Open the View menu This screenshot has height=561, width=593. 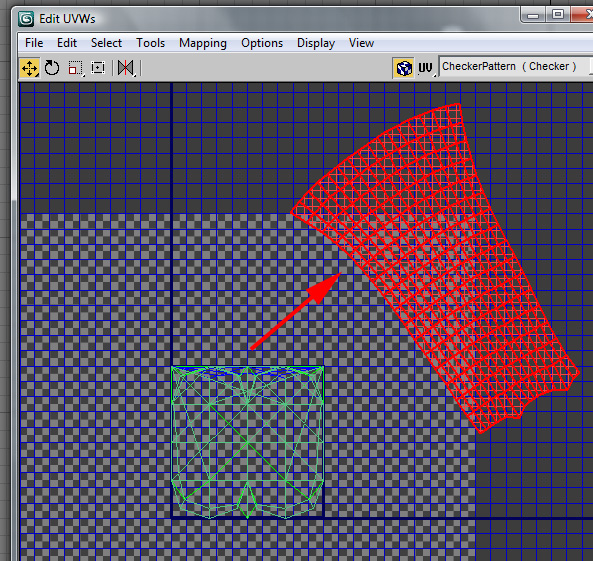(x=361, y=43)
